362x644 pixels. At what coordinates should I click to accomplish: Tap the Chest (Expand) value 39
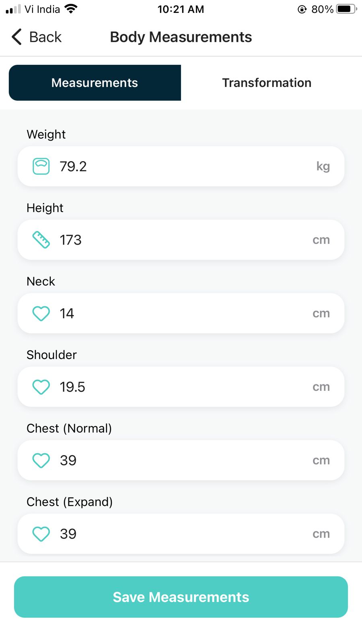[68, 534]
